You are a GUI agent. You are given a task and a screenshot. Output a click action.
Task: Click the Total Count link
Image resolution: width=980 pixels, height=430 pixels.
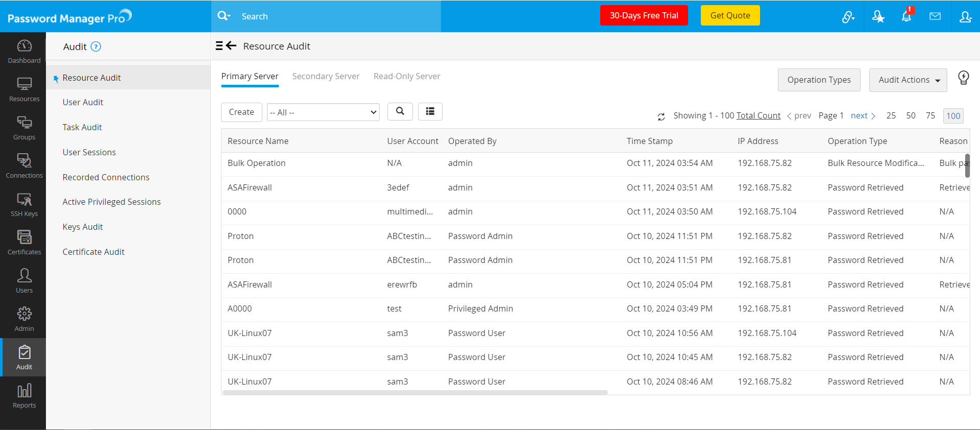(758, 115)
